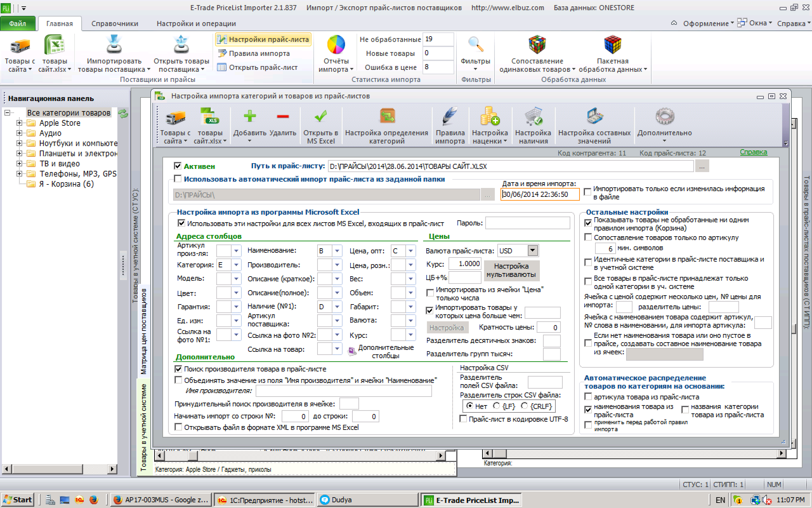Open Настройки прайс-листа in ribbon
The image size is (812, 508).
point(263,39)
